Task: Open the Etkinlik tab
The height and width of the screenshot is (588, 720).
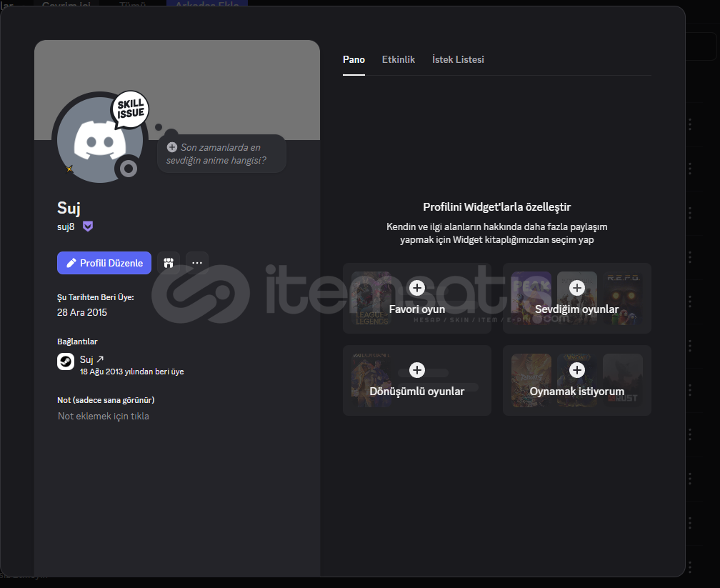Action: point(398,60)
